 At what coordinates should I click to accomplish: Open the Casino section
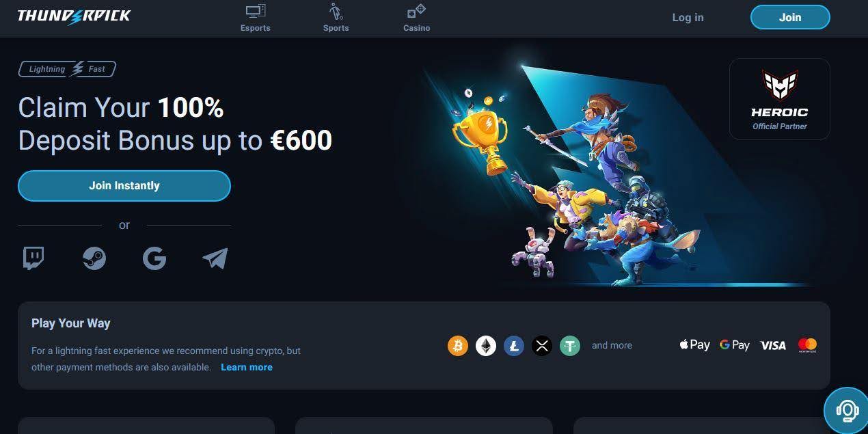pos(416,18)
